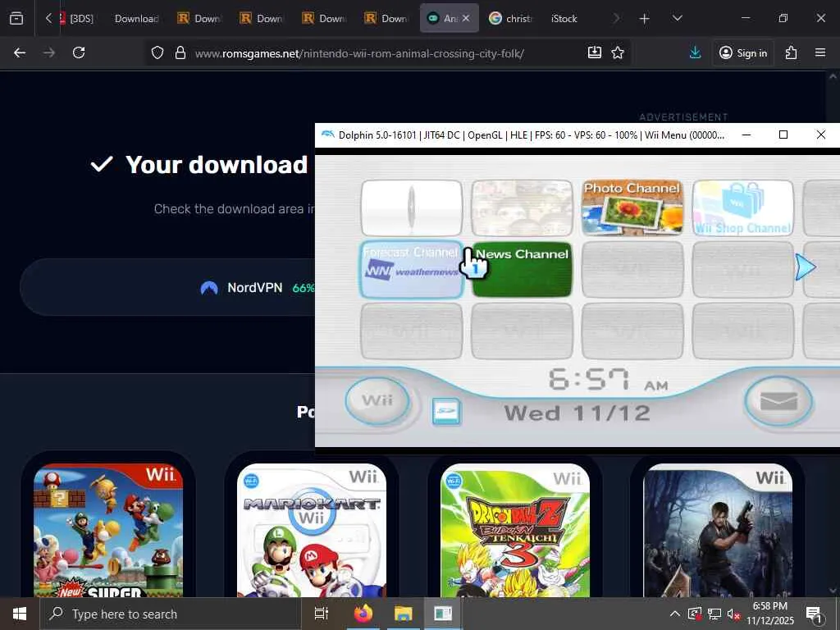Viewport: 840px width, 630px height.
Task: Open the Firefox downloads panel
Action: pos(695,52)
